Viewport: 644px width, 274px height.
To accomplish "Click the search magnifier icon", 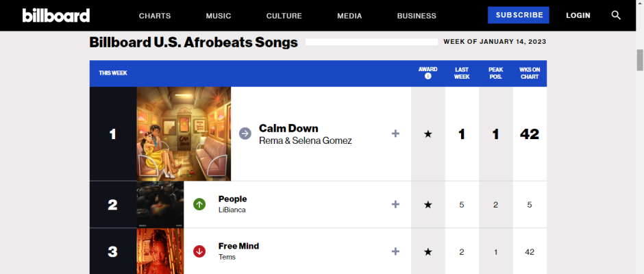I will tap(616, 15).
